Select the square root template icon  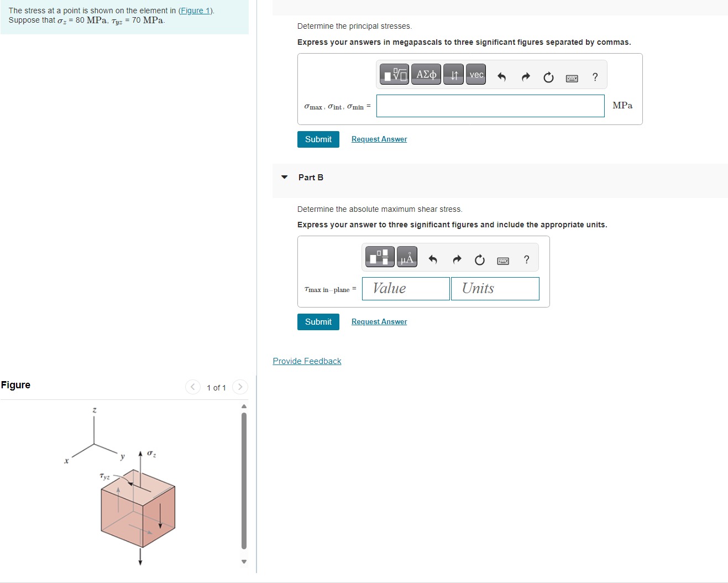click(x=394, y=74)
